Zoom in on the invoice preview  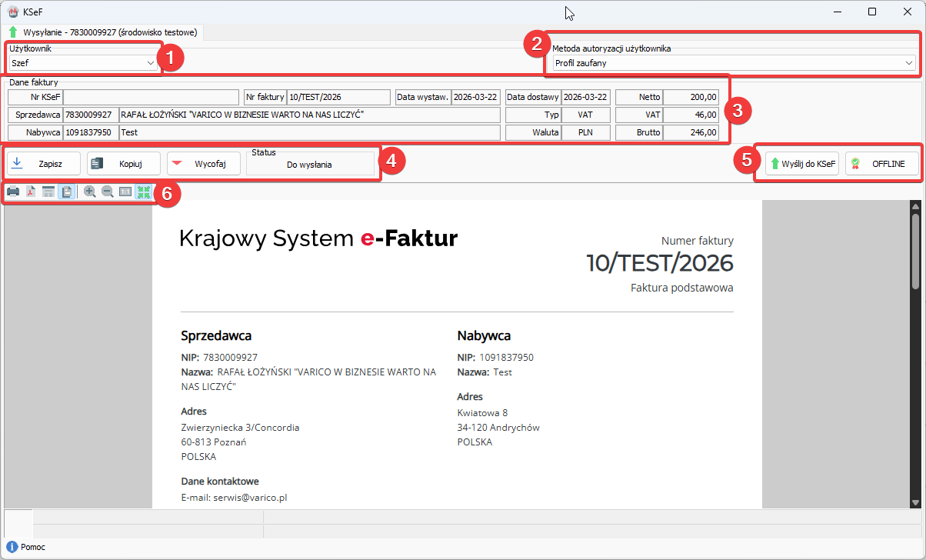(x=90, y=192)
